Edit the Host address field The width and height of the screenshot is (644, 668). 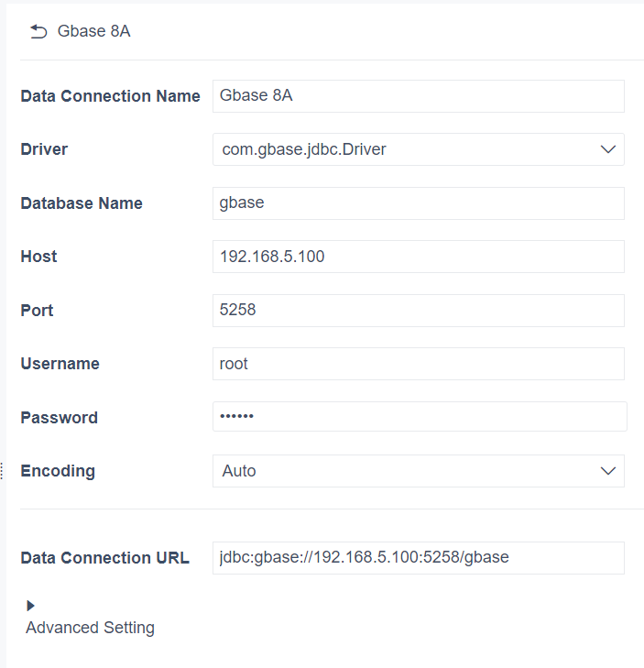(418, 257)
